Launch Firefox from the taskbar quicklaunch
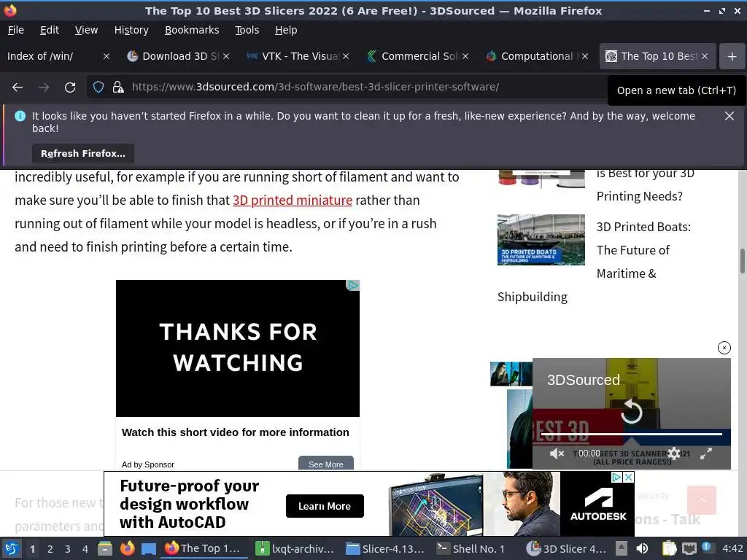The height and width of the screenshot is (560, 747). click(127, 548)
